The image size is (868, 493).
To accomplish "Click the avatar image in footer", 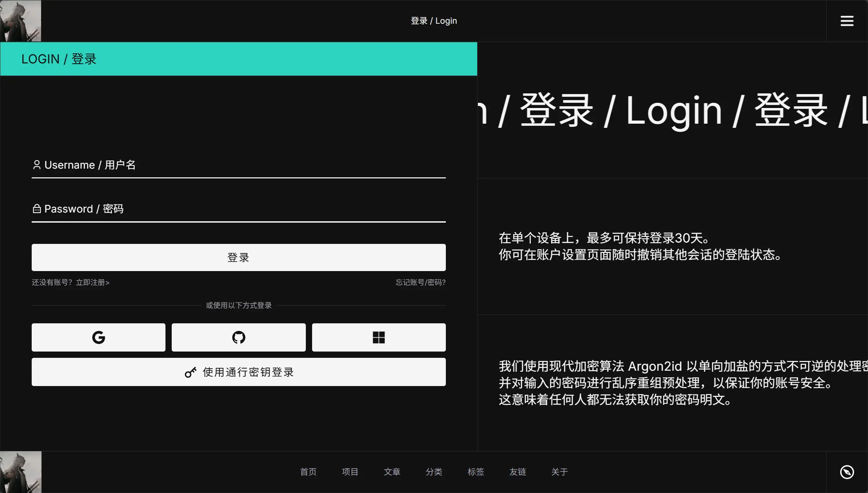I will (x=21, y=472).
